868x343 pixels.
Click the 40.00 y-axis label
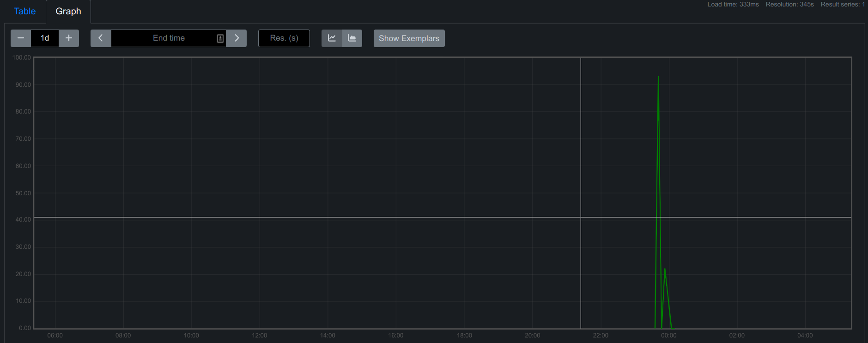click(23, 220)
